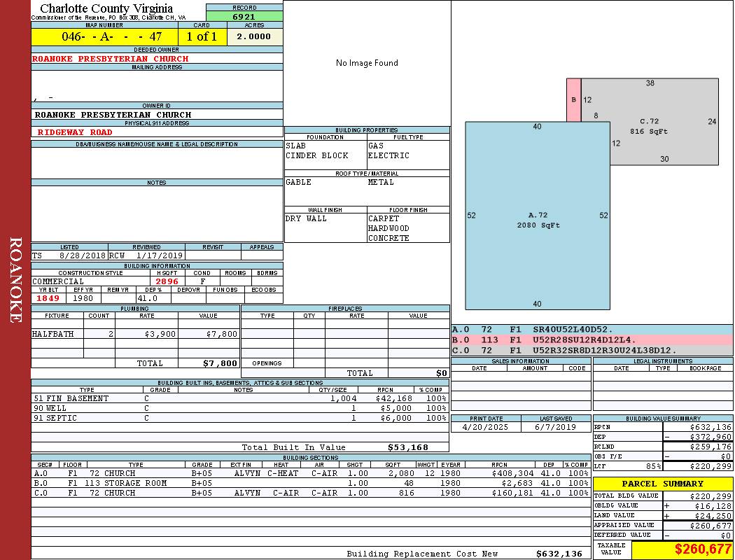Select the small pink B sketch section

pyautogui.click(x=573, y=100)
